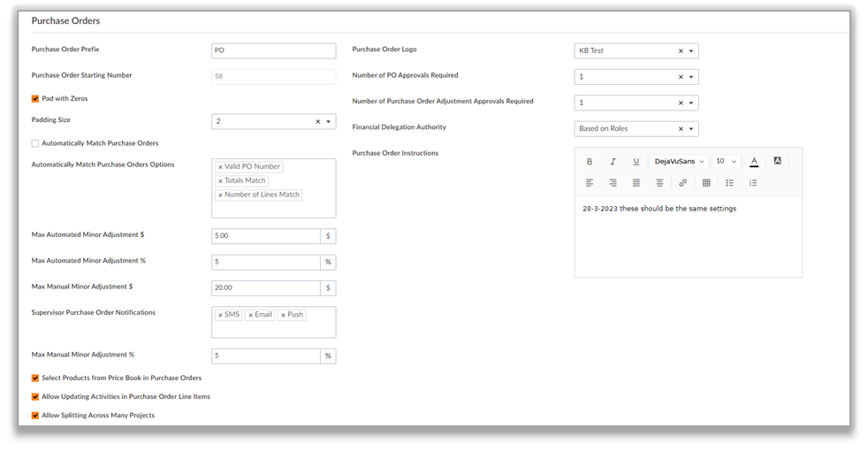
Task: Insert a numbered list
Action: (753, 183)
